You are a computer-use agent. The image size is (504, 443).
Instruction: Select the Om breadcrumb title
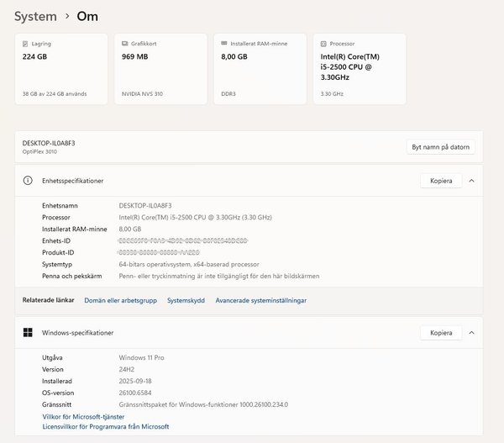[87, 16]
